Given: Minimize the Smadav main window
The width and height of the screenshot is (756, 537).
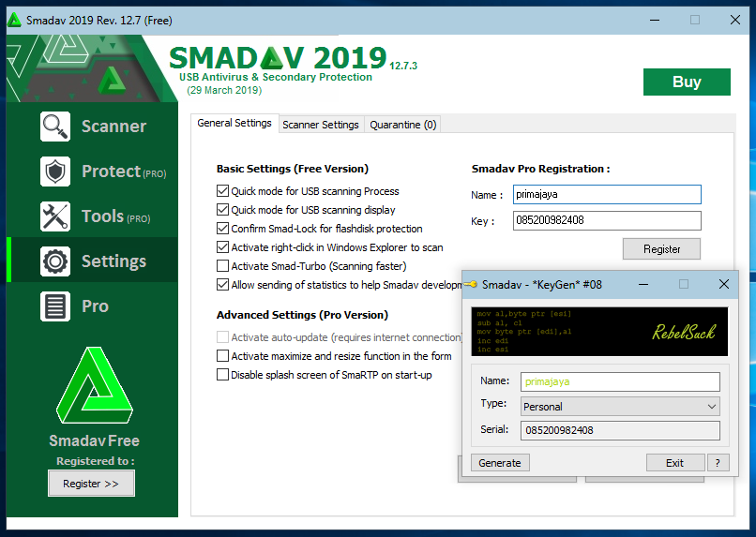Looking at the screenshot, I should [x=655, y=21].
